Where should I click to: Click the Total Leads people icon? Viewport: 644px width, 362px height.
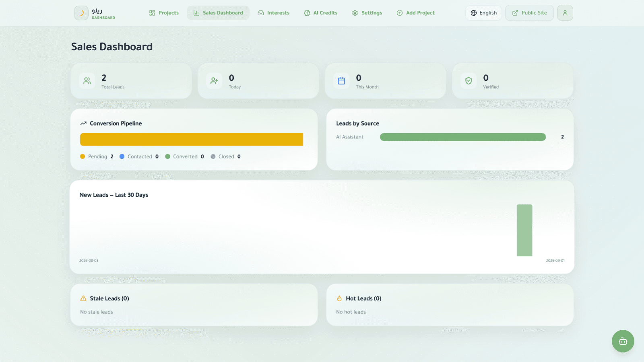[87, 81]
